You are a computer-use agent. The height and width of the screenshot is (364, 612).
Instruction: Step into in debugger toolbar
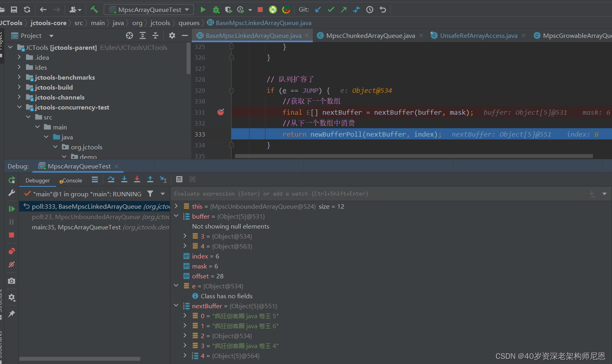coord(124,180)
